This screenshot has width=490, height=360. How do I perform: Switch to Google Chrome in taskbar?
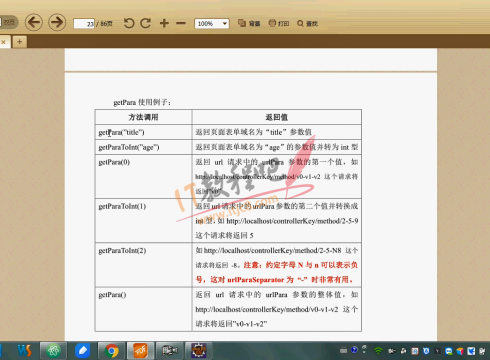[x=111, y=351]
